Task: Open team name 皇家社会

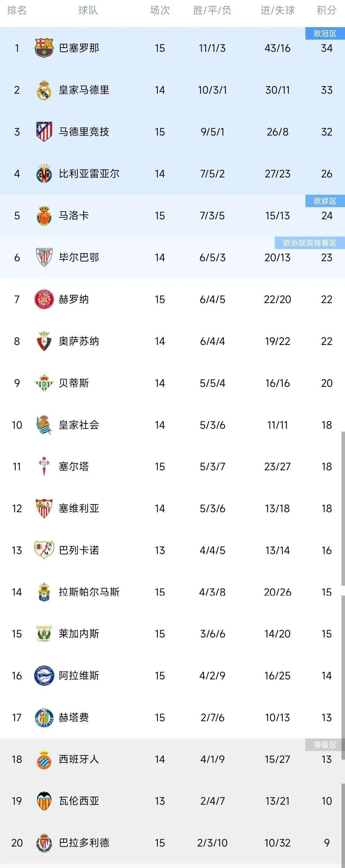Action: click(x=79, y=425)
